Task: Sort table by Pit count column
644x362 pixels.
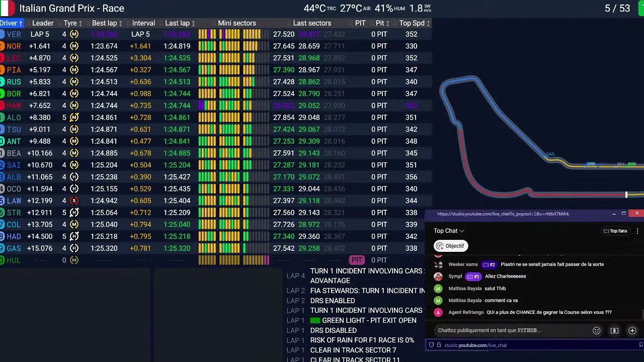Action: click(382, 23)
